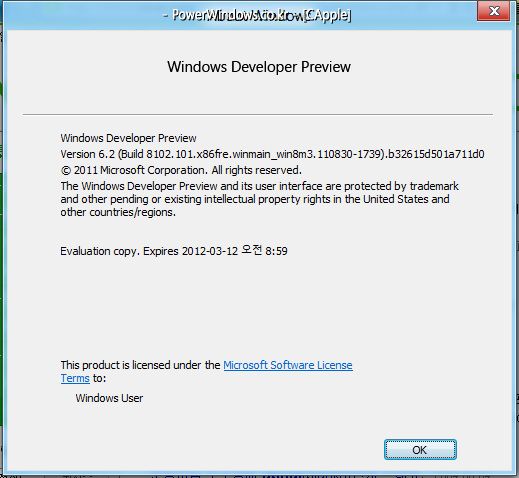Viewport: 519px width, 478px height.
Task: Click the small 'Windows Developer Preview' product line
Action: (x=128, y=138)
